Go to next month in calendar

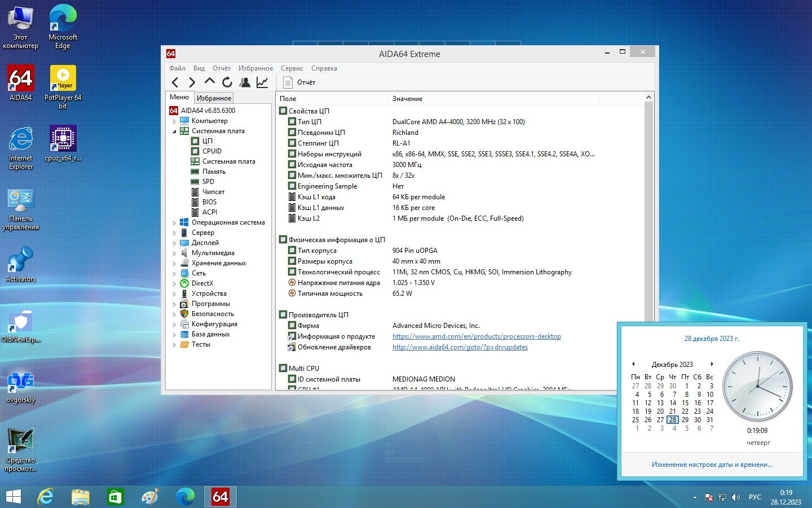coord(712,364)
